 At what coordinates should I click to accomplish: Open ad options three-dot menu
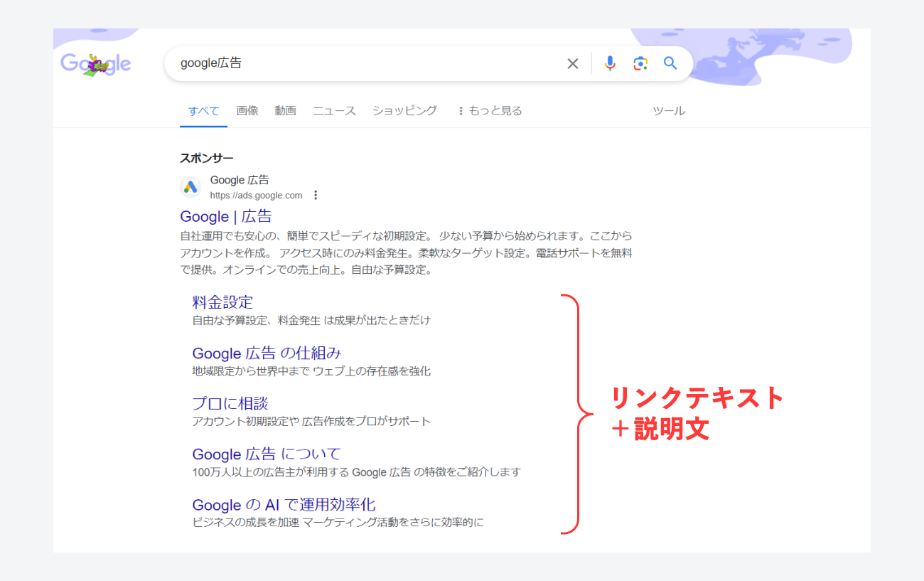pos(316,195)
